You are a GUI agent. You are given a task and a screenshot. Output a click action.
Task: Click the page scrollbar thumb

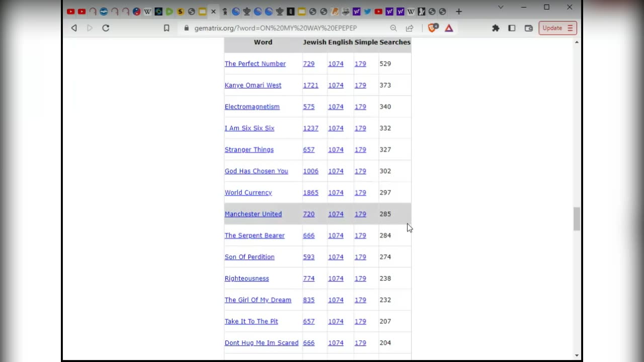click(x=577, y=219)
